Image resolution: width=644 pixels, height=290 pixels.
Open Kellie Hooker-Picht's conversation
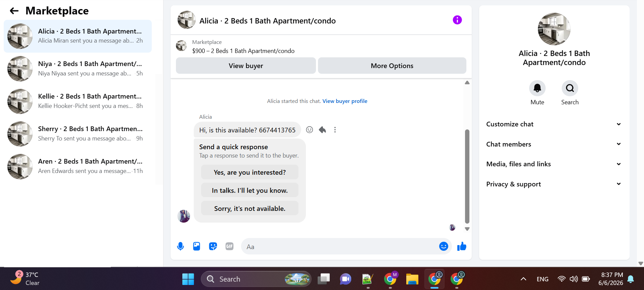click(78, 101)
